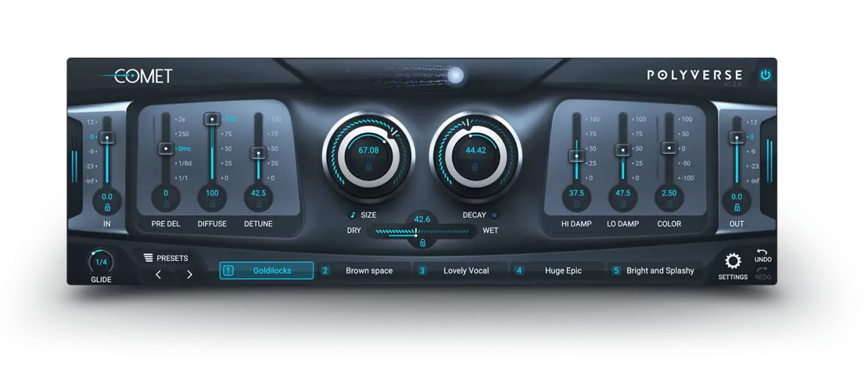Click the Lo Damp value 47.5
Screen dimensions: 868x365
(623, 193)
